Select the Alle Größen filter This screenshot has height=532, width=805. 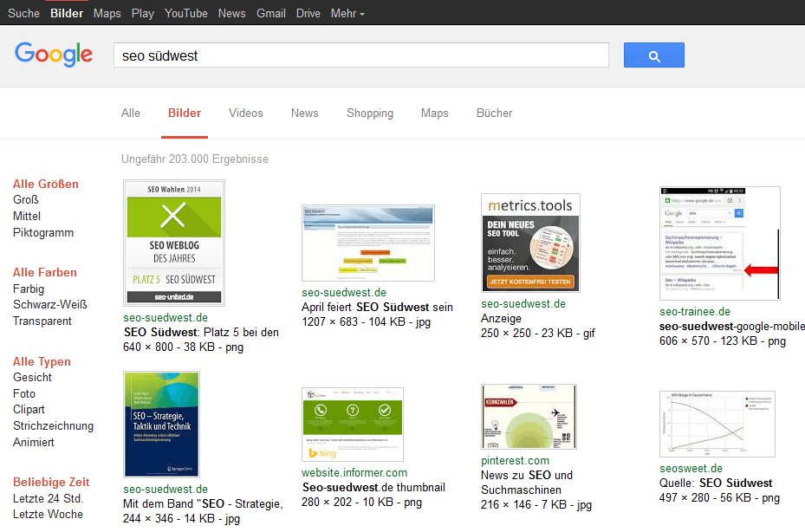pyautogui.click(x=46, y=184)
